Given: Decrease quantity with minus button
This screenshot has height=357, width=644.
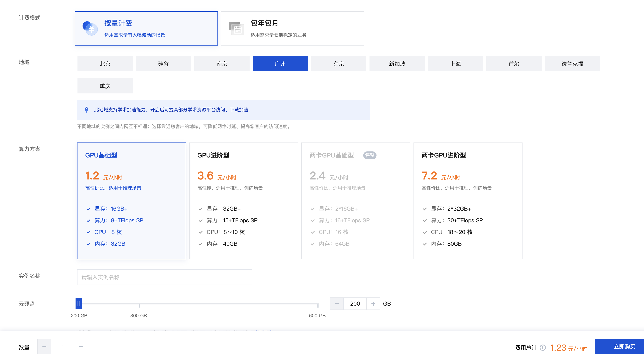Looking at the screenshot, I should tap(45, 346).
